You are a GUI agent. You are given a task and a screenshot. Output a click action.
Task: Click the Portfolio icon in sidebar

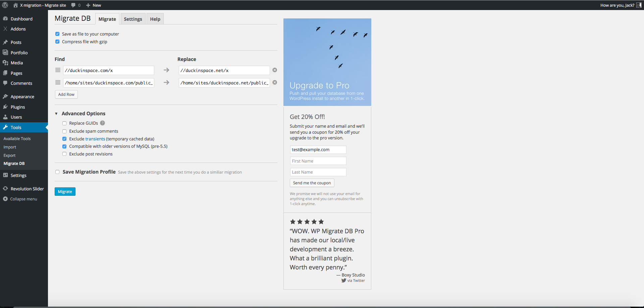[5, 53]
